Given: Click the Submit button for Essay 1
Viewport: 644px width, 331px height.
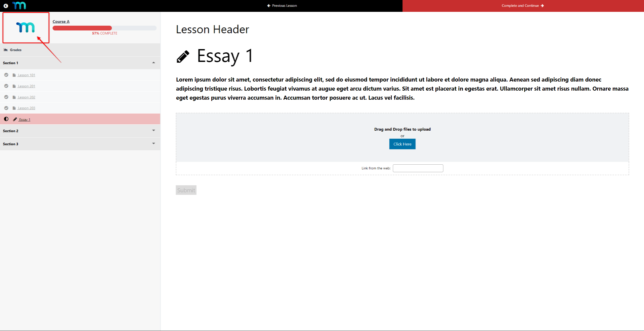Looking at the screenshot, I should [x=186, y=190].
